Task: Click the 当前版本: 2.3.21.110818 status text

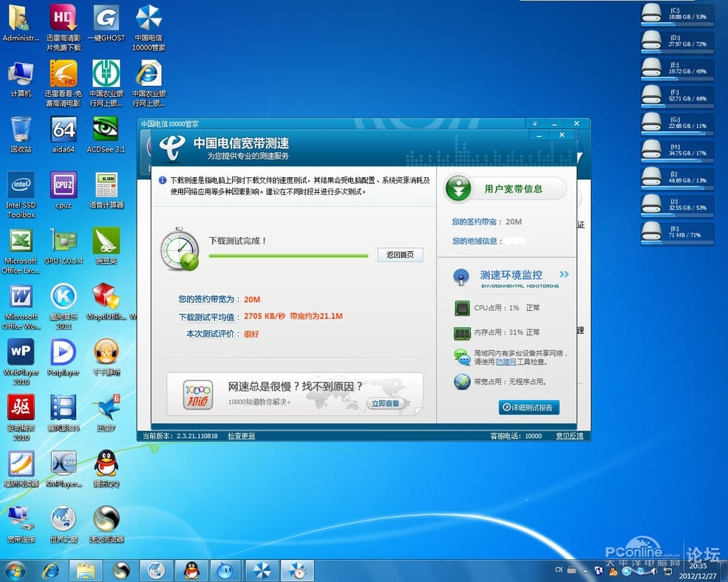Action: coord(180,436)
